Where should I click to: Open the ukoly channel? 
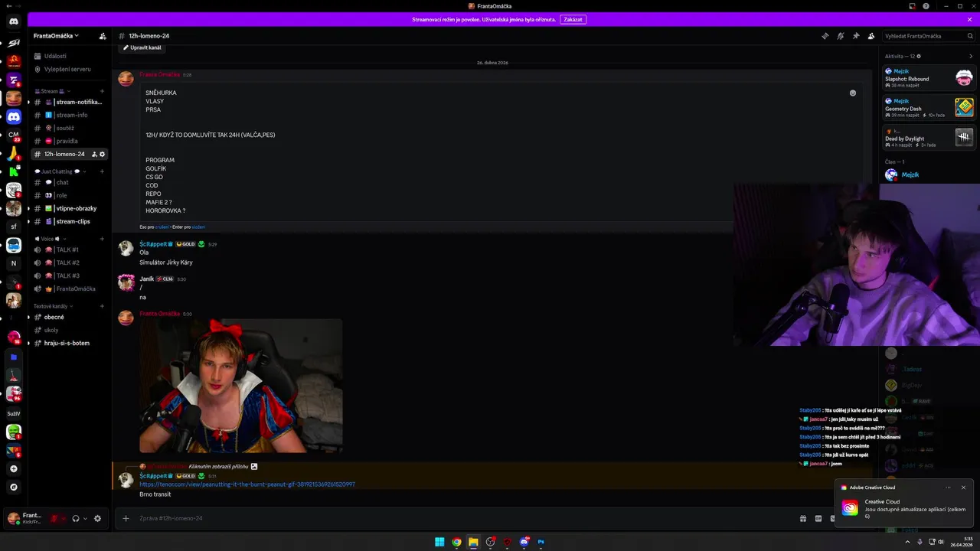tap(70, 330)
